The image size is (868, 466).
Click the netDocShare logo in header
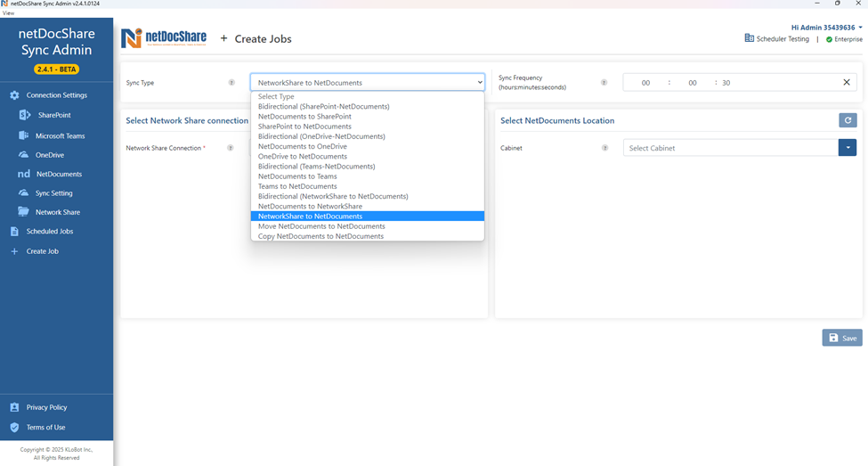click(164, 38)
